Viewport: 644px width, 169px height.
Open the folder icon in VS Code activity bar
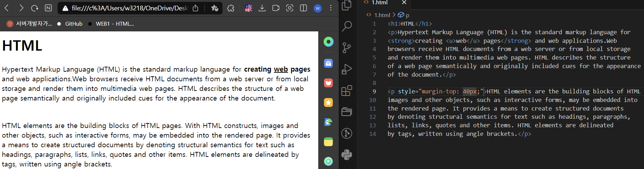point(347,112)
